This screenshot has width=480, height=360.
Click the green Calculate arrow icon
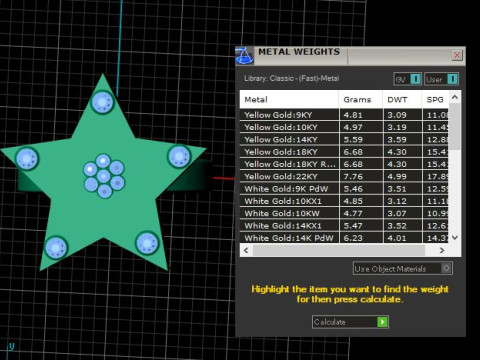(x=382, y=322)
